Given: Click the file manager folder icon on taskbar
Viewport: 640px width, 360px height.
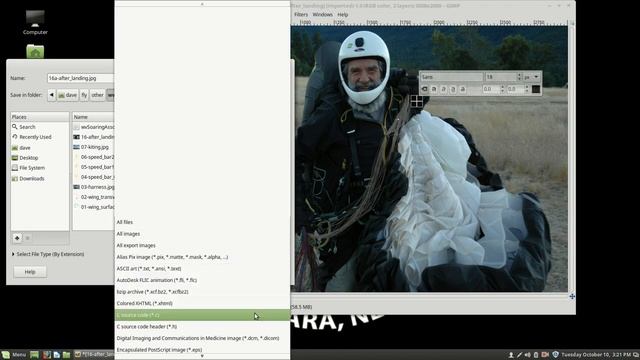Looking at the screenshot, I should pyautogui.click(x=66, y=355).
